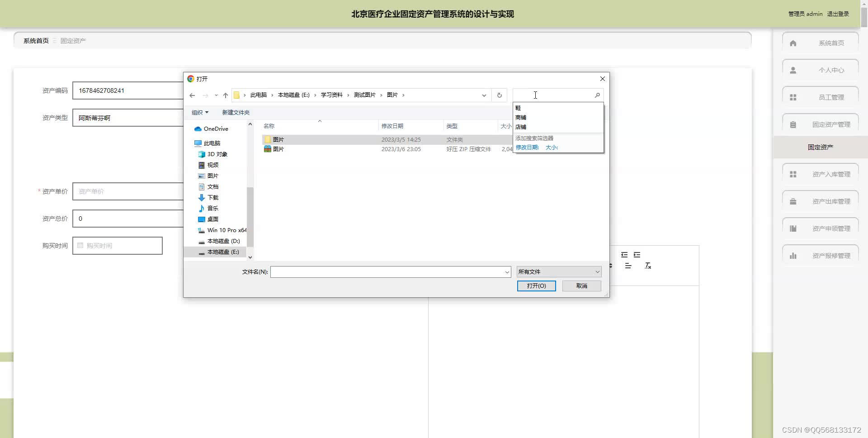
Task: Select 本地磁盘 (E:) drive
Action: point(215,252)
